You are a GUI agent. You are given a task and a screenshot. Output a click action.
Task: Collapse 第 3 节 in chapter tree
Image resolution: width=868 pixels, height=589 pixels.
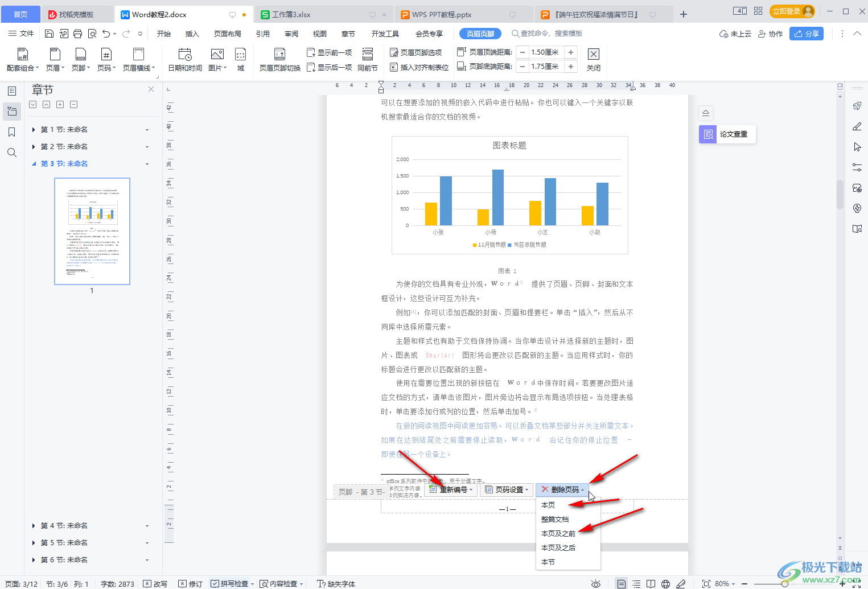coord(34,164)
